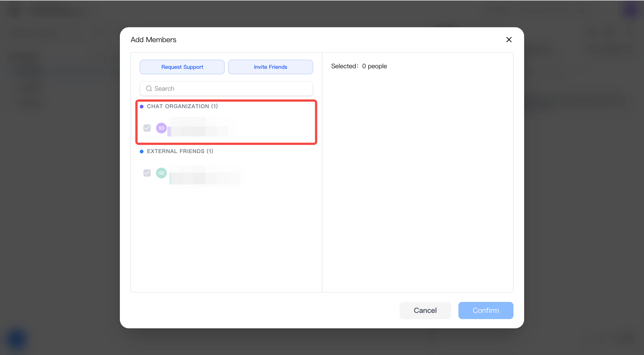The width and height of the screenshot is (644, 355).
Task: Click the Add Members dialog title
Action: pyautogui.click(x=153, y=40)
